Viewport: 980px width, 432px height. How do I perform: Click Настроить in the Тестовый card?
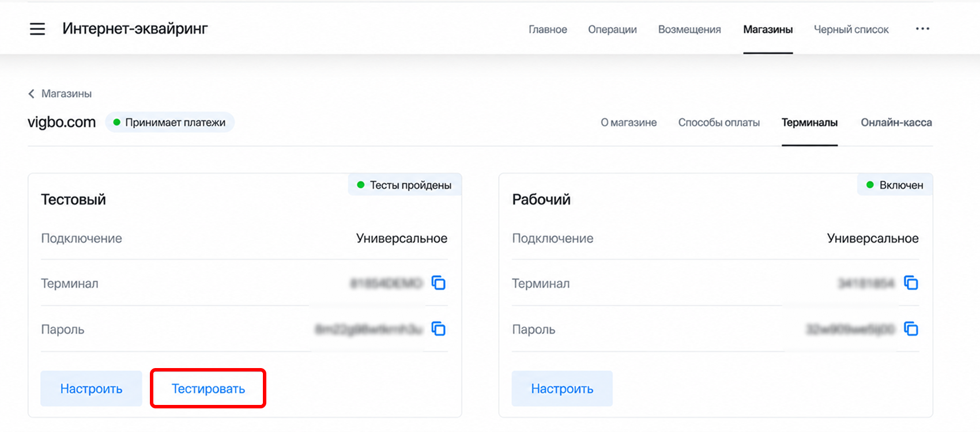(91, 389)
